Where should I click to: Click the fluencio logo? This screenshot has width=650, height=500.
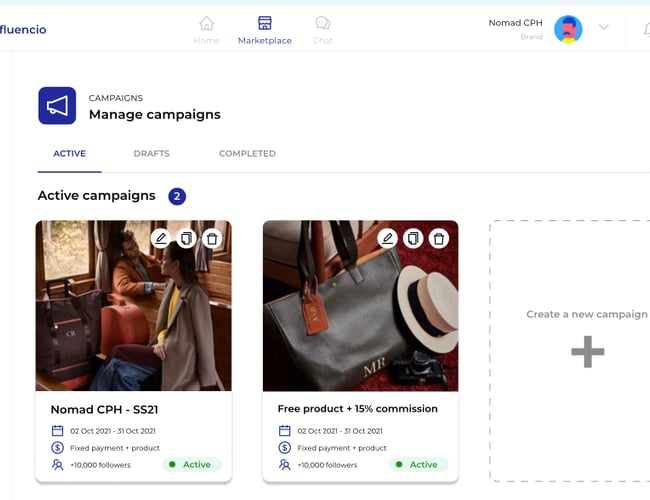click(23, 29)
